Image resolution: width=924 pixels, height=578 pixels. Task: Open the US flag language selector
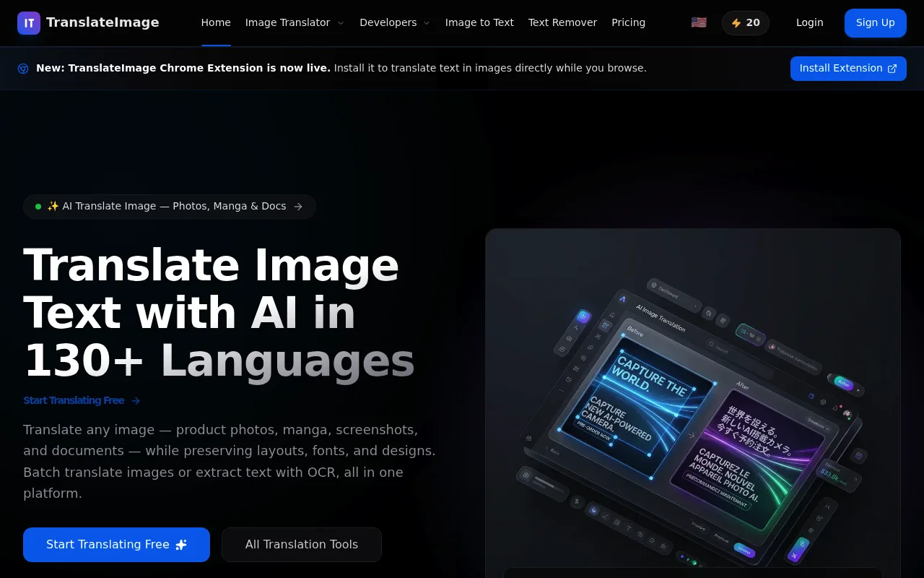[699, 22]
